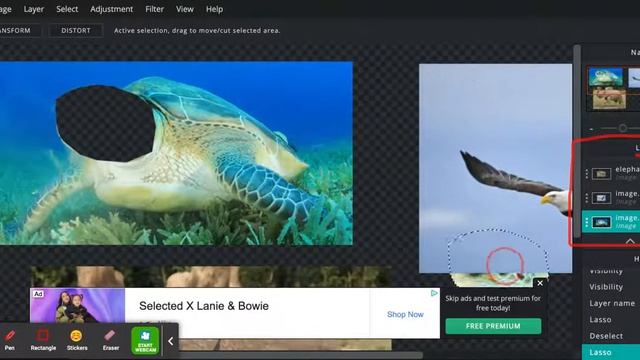Select the middle image layer thumbnail

click(x=601, y=198)
